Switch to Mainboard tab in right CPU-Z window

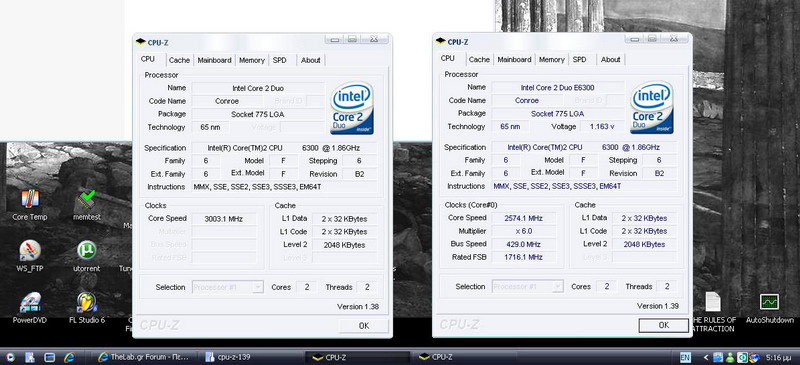[514, 60]
